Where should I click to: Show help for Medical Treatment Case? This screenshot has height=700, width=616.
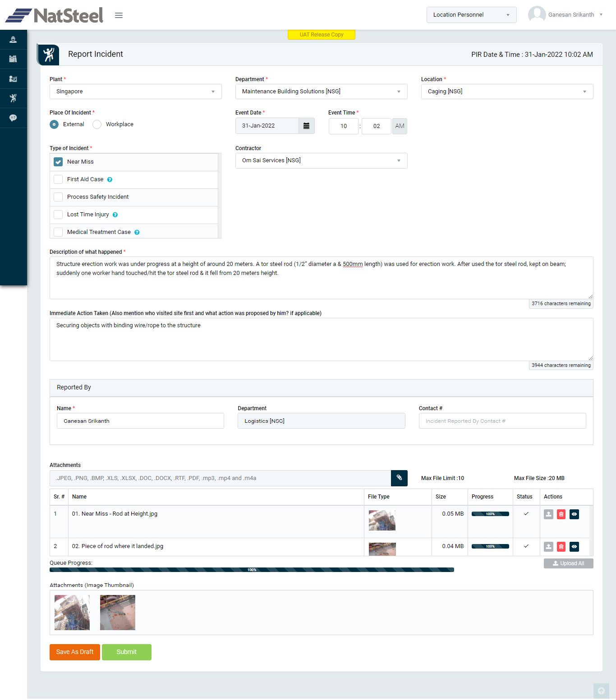[137, 233]
